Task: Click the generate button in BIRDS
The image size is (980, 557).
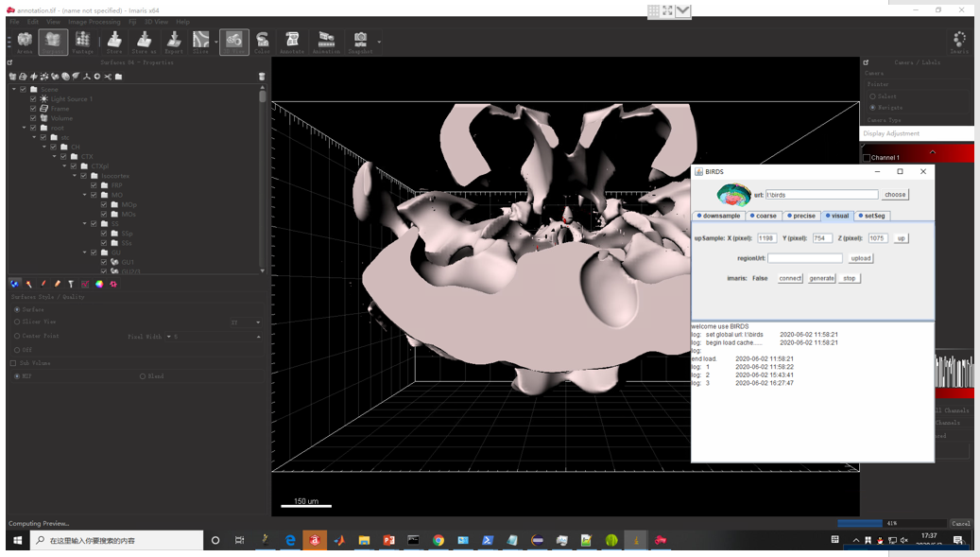Action: point(821,278)
